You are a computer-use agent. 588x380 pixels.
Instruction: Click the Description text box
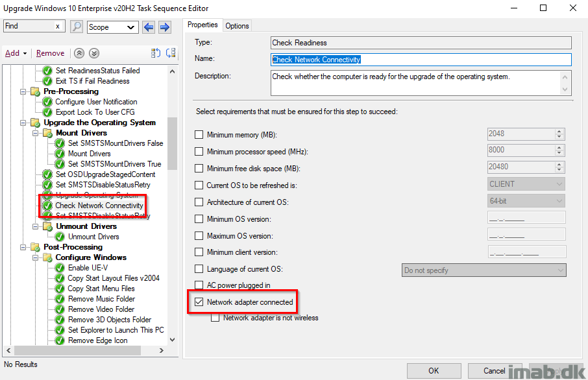421,83
